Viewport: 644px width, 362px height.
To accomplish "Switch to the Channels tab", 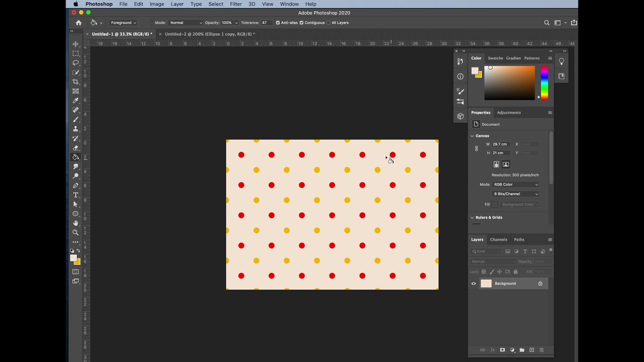I will click(499, 239).
